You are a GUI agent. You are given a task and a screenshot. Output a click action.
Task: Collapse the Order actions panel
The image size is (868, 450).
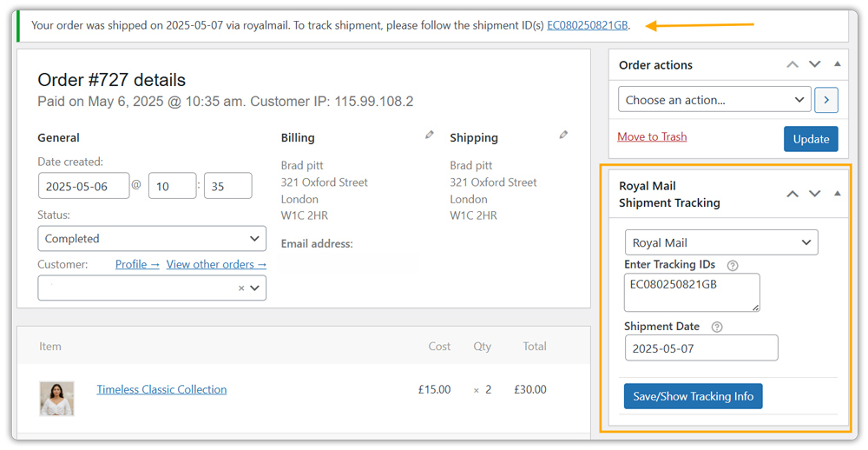(838, 64)
